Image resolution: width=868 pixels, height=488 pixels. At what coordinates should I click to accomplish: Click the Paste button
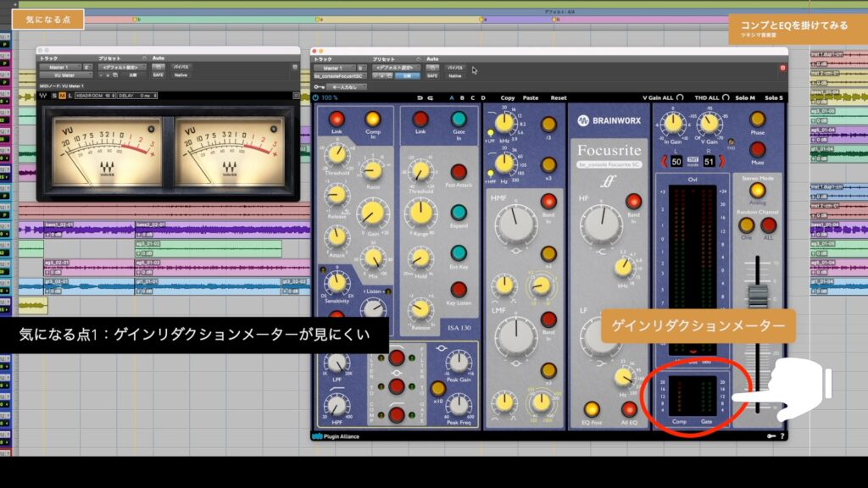531,98
